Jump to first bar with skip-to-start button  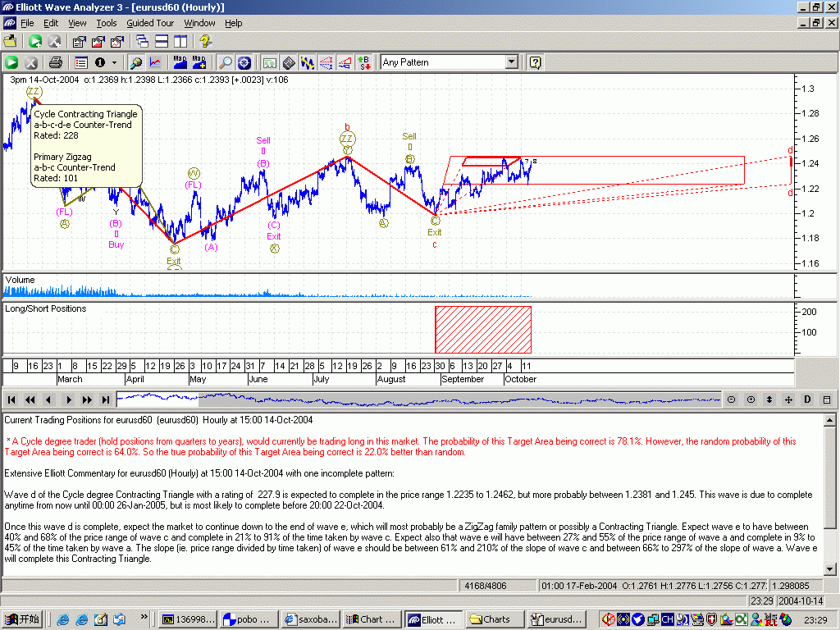point(11,399)
